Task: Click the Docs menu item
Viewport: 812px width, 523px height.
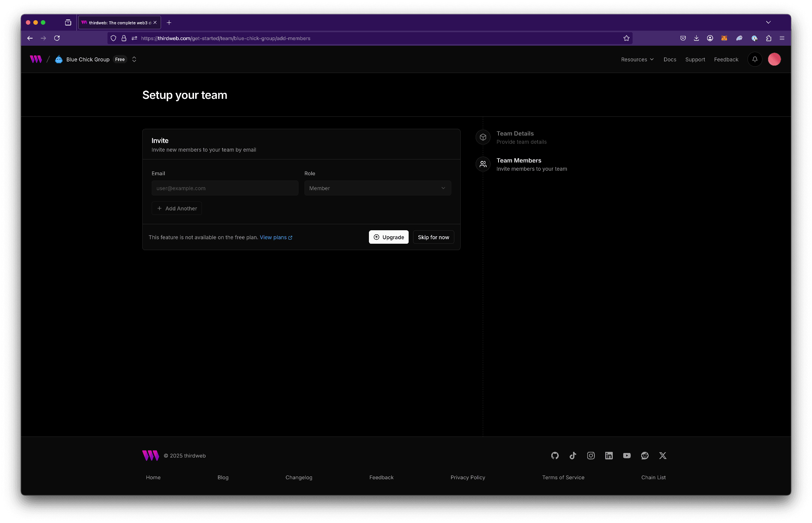Action: click(x=670, y=59)
